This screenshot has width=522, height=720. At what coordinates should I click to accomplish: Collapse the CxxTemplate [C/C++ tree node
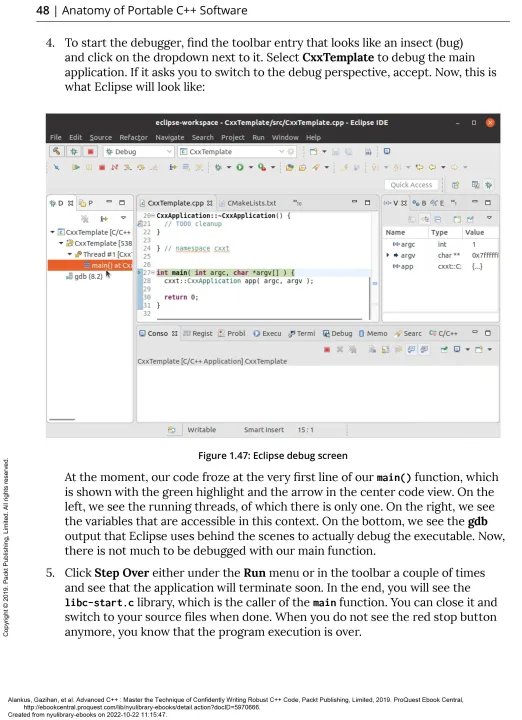point(52,232)
